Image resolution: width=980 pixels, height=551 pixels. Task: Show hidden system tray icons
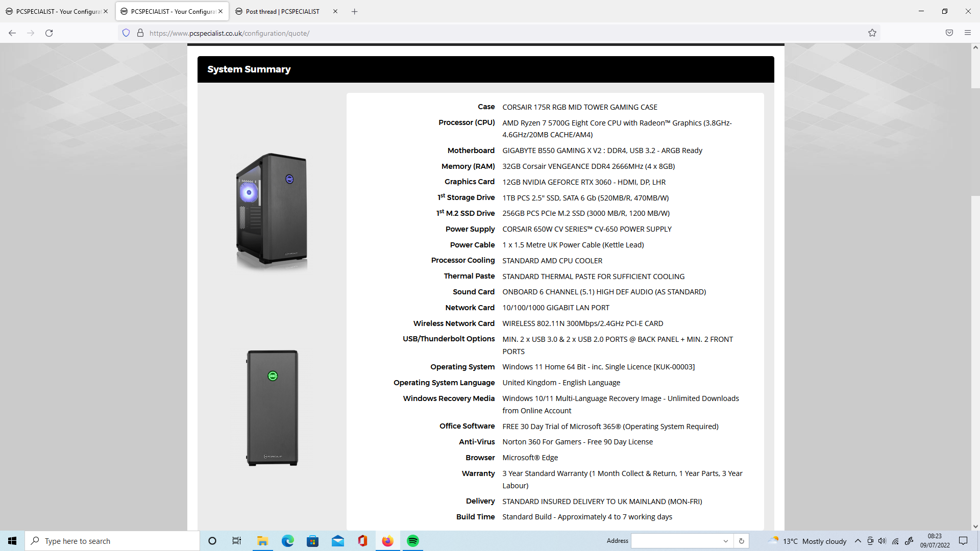click(858, 541)
